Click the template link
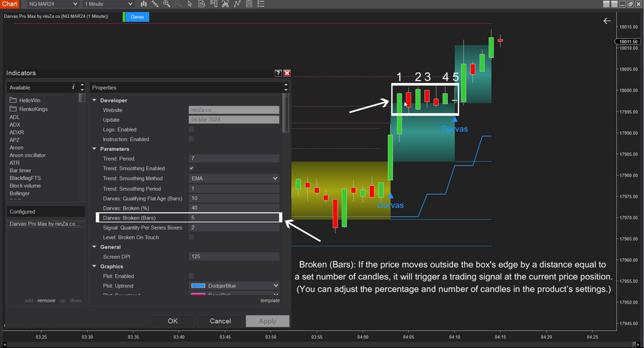Viewport: 644px width, 348px height. 270,300
